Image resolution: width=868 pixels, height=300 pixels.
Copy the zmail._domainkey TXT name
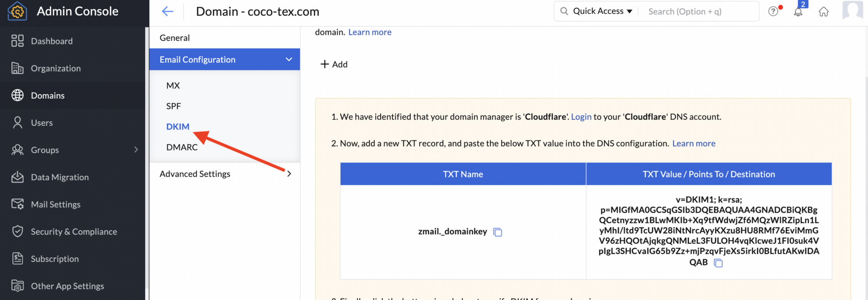(x=498, y=232)
